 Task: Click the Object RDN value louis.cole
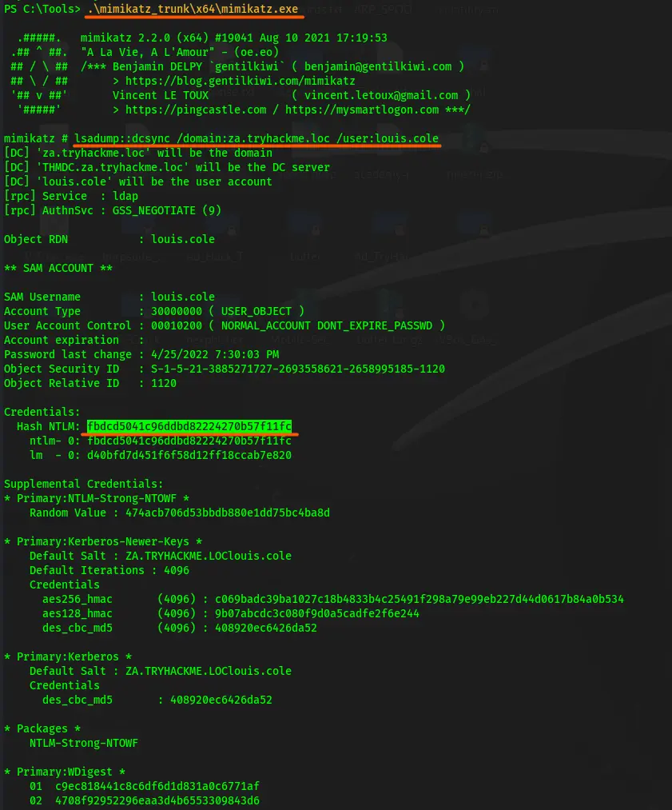coord(183,239)
